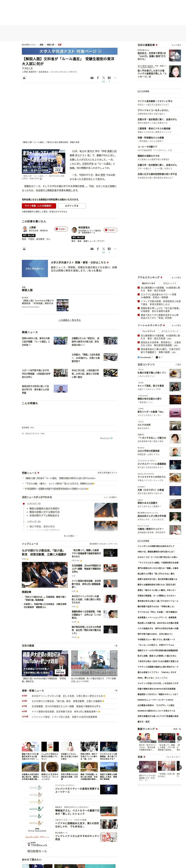This screenshot has height=868, width=186.
Task: Open the STYLE MAGAZINE logo link
Action: click(x=37, y=830)
